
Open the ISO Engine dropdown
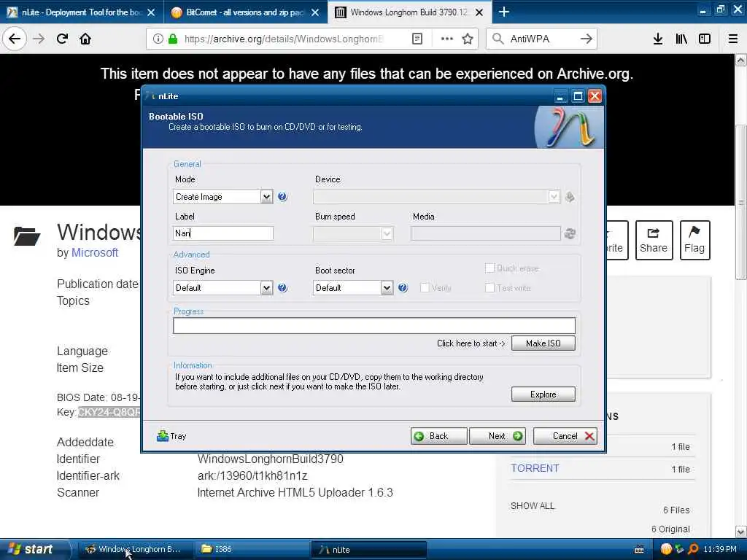[x=266, y=287]
